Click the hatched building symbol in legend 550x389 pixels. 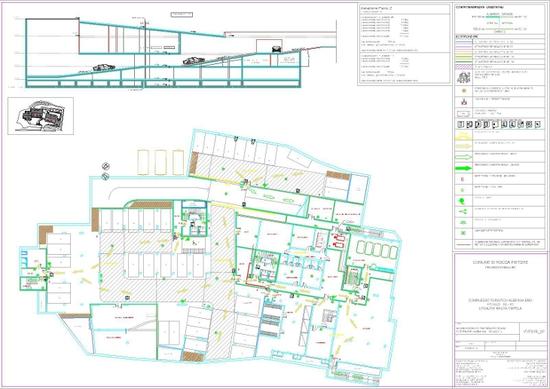pos(463,78)
